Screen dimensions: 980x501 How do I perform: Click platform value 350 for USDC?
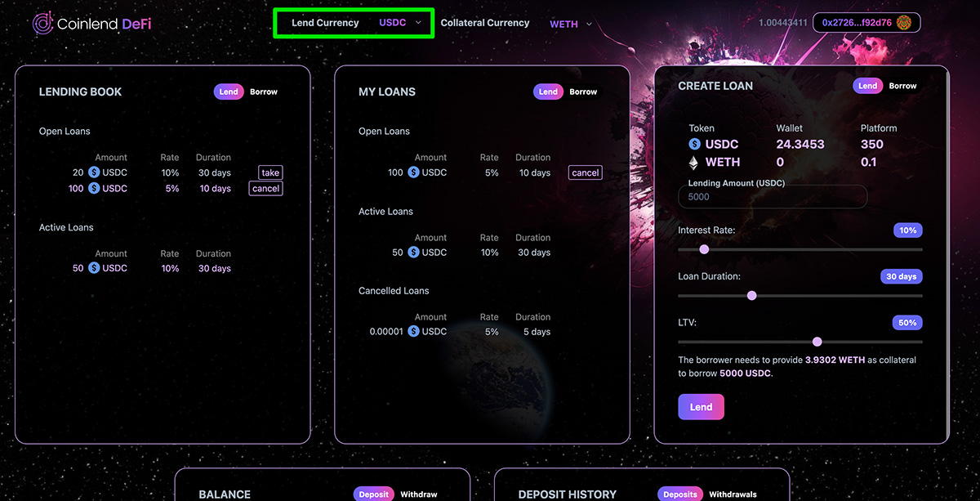click(x=872, y=145)
